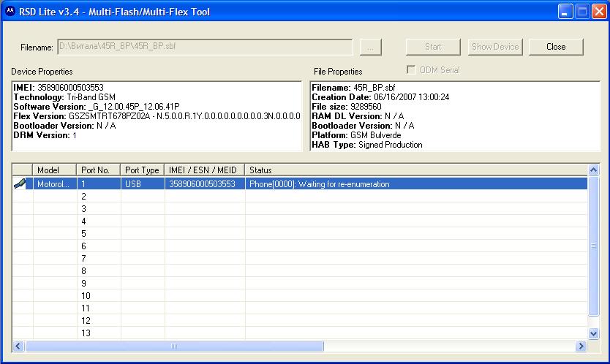Click the vertical scrollbar thumb
610x364 pixels.
coord(593,246)
